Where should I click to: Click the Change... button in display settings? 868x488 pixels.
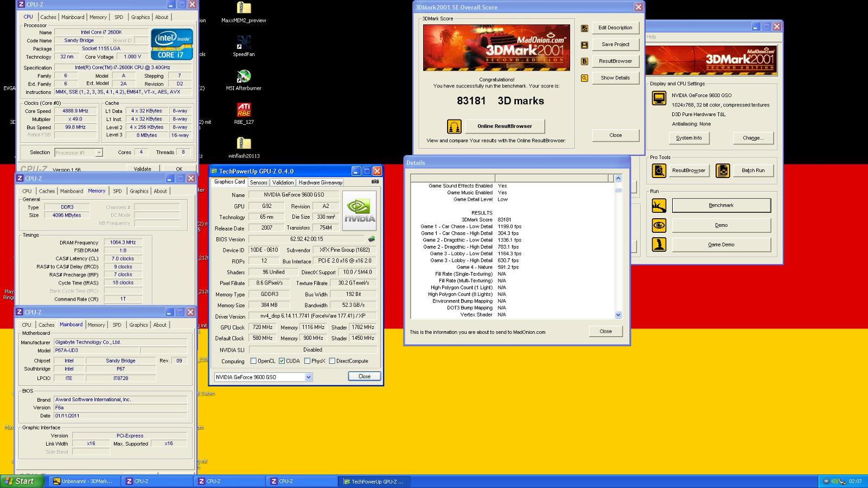[752, 138]
